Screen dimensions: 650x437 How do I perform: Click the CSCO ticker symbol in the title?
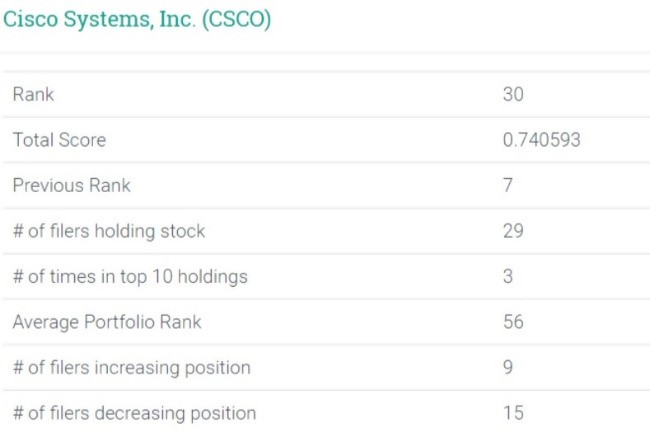pos(236,20)
